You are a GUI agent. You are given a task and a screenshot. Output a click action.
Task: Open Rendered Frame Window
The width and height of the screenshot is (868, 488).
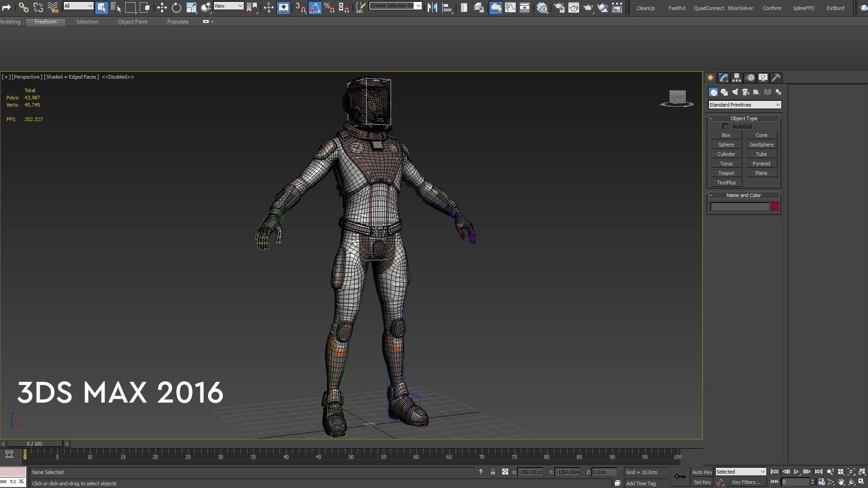tap(574, 7)
